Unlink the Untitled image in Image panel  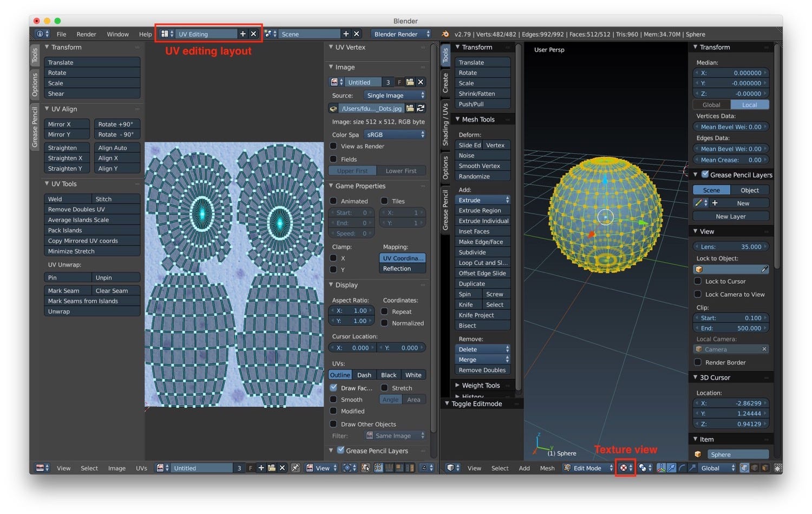click(x=421, y=82)
